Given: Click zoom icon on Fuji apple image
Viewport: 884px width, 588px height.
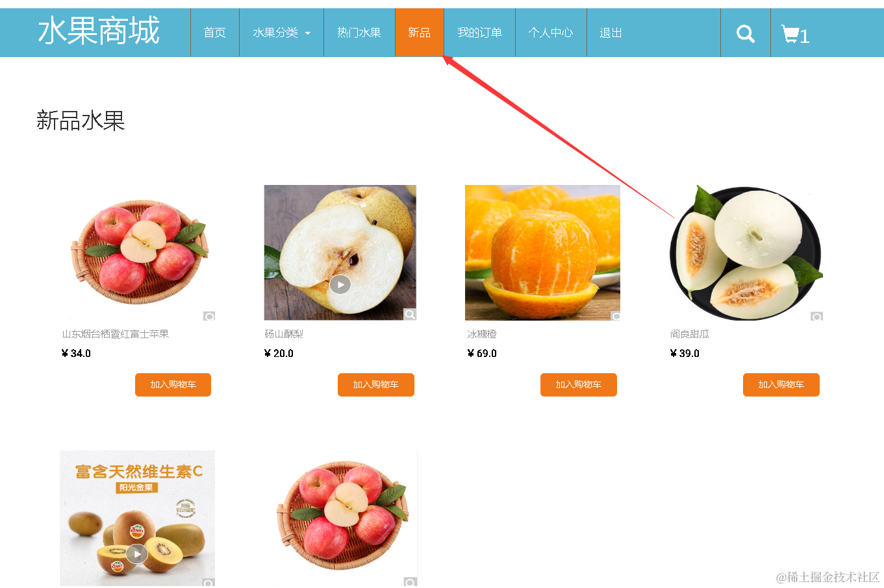Looking at the screenshot, I should 209,316.
